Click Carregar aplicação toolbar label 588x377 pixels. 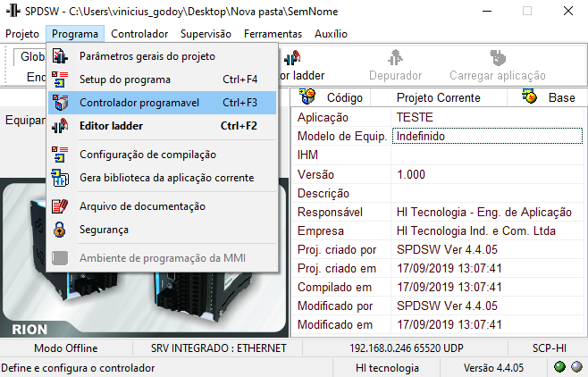pyautogui.click(x=498, y=76)
